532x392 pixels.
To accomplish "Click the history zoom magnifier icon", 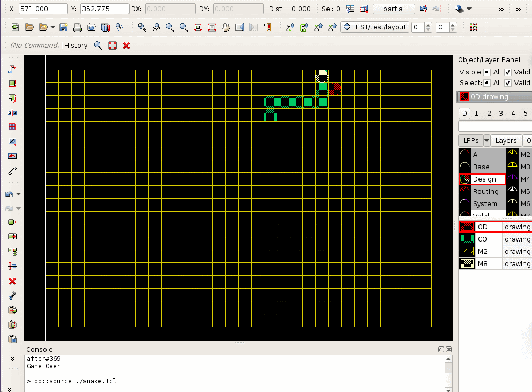I will coord(98,46).
